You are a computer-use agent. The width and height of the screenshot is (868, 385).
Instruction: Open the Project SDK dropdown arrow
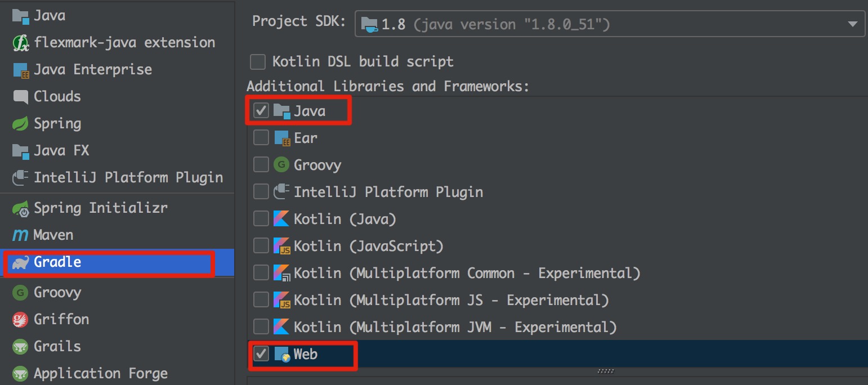852,24
